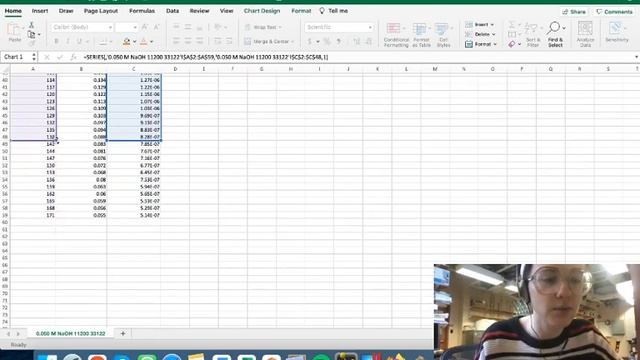Increase font size with larger A icon

[x=144, y=27]
